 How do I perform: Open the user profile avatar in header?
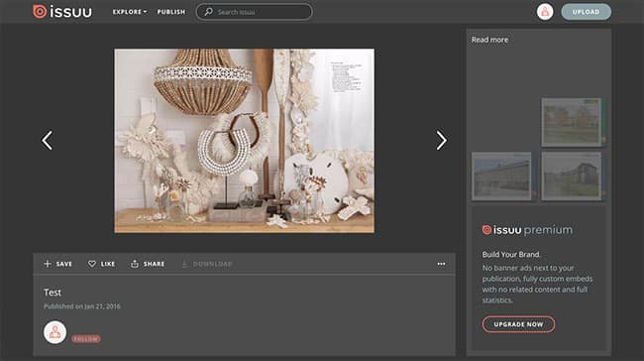(x=545, y=12)
